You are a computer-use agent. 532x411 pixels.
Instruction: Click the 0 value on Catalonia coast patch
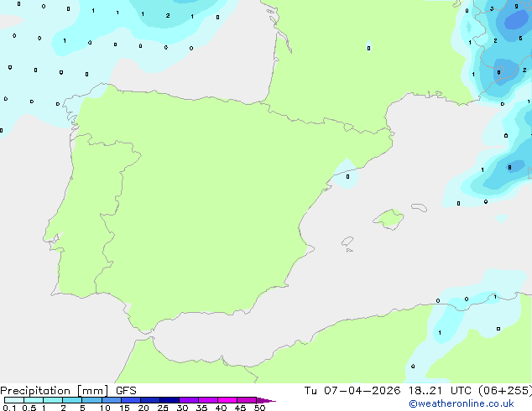point(347,177)
